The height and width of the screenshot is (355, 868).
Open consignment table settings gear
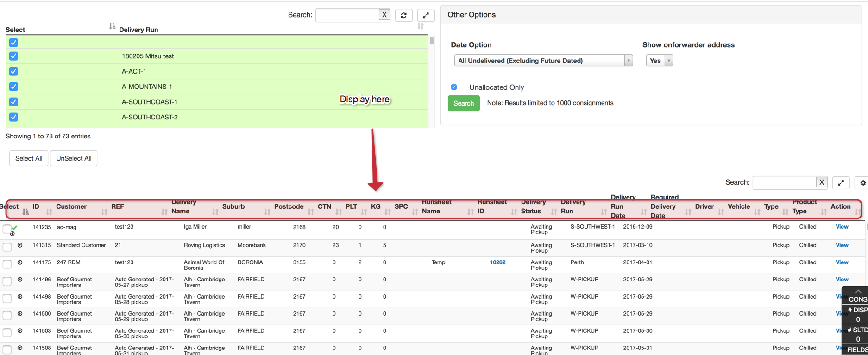click(862, 183)
